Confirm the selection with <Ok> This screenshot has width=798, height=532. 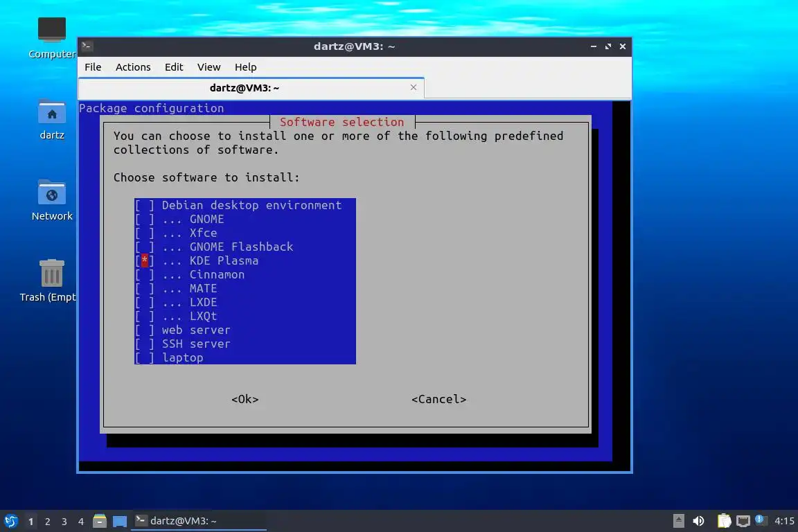tap(245, 399)
